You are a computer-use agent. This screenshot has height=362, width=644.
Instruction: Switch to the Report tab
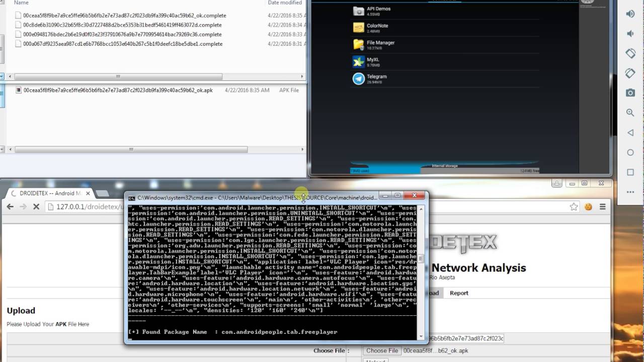point(459,293)
